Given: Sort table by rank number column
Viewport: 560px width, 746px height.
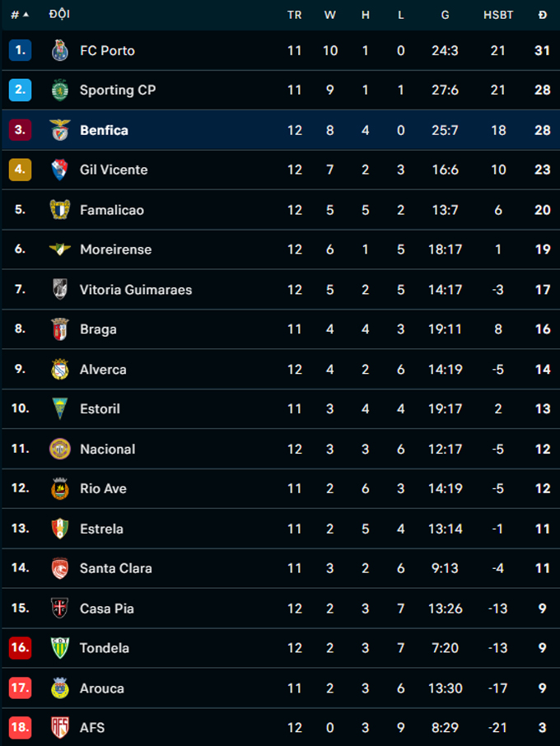Looking at the screenshot, I should (20, 15).
